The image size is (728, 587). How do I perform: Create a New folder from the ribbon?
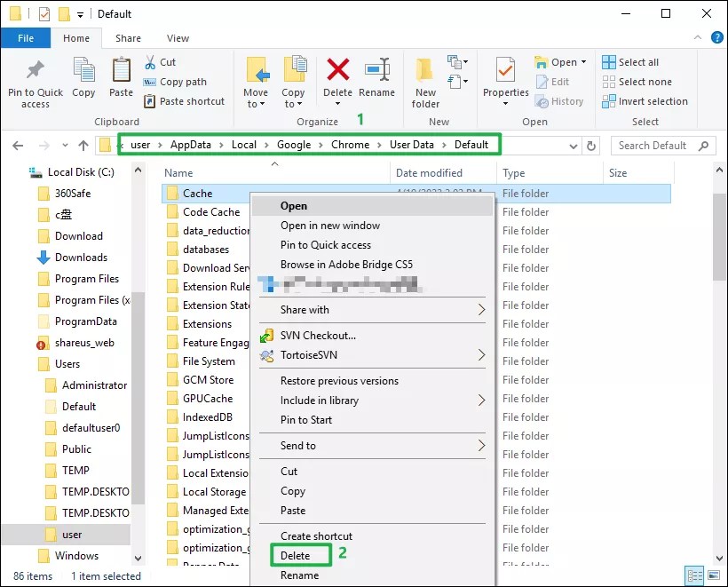click(x=425, y=83)
